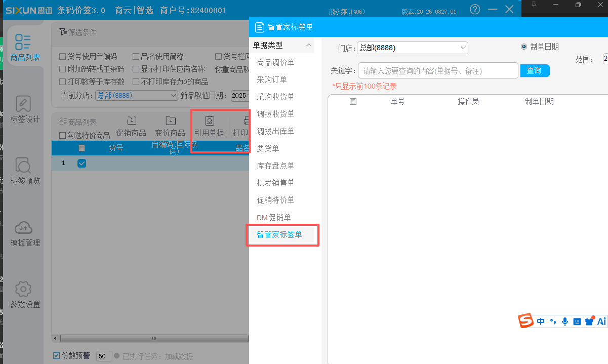Click the keyboard icon on IME bar

coord(577,321)
